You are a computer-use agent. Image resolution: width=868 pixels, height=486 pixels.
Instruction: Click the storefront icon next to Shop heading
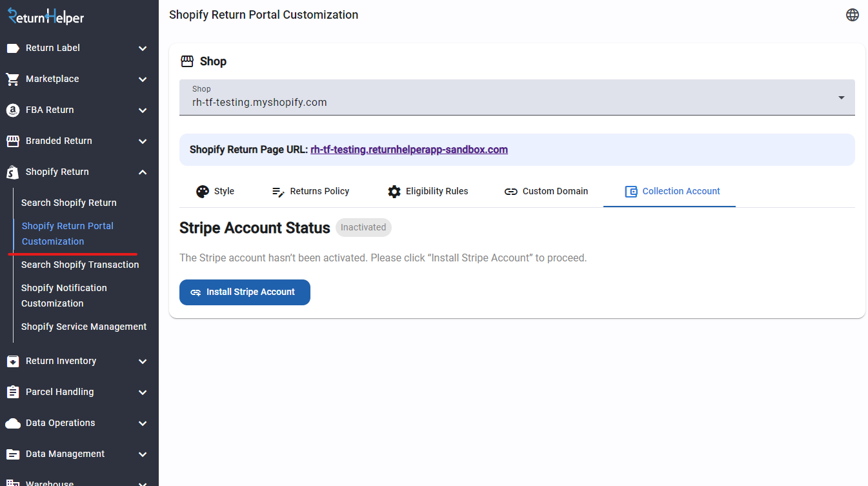pyautogui.click(x=187, y=61)
